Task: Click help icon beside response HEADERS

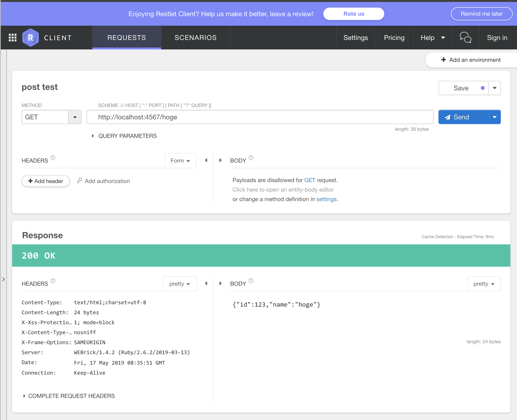Action: 53,281
